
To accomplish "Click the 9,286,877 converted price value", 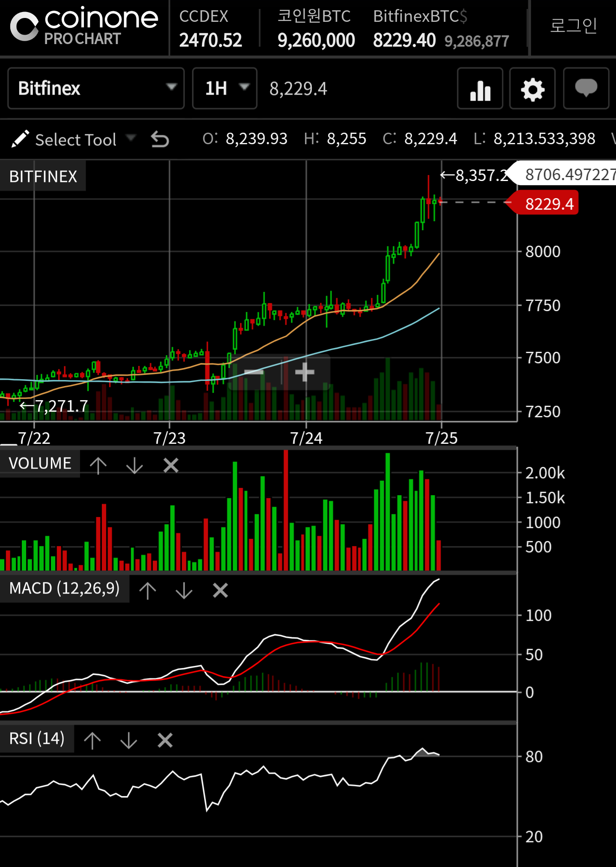I will tap(477, 41).
